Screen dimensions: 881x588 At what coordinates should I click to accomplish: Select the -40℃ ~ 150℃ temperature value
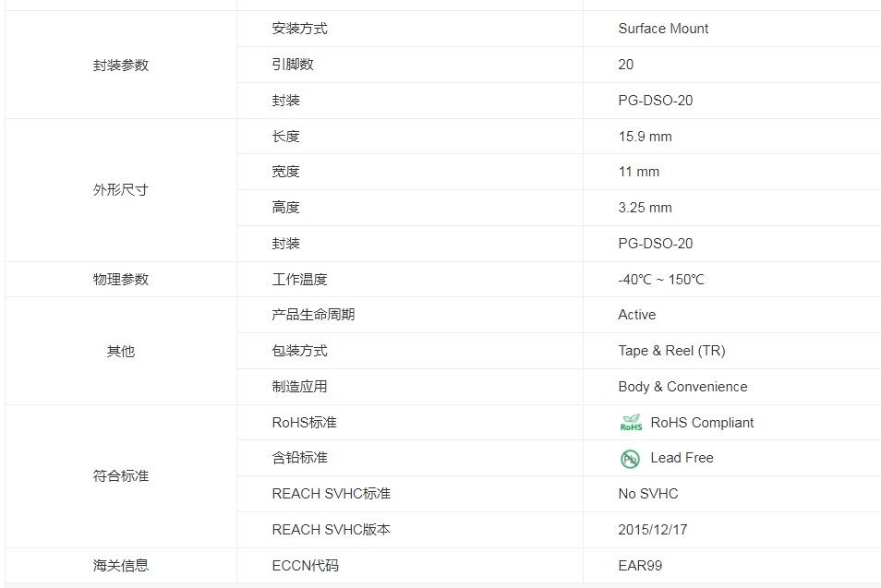coord(661,279)
